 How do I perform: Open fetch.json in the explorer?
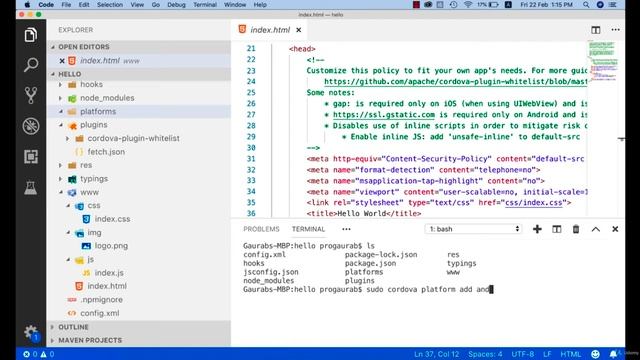pyautogui.click(x=106, y=152)
